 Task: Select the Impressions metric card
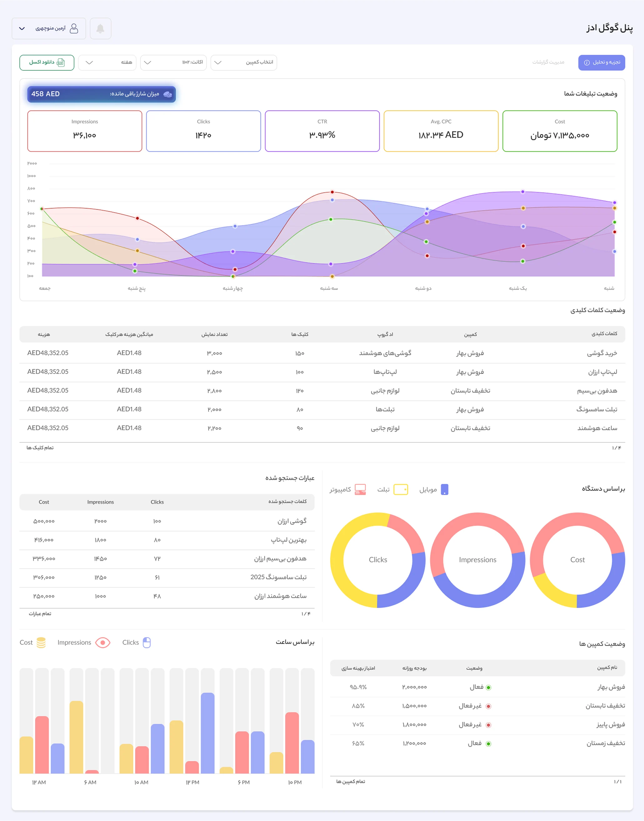tap(84, 131)
